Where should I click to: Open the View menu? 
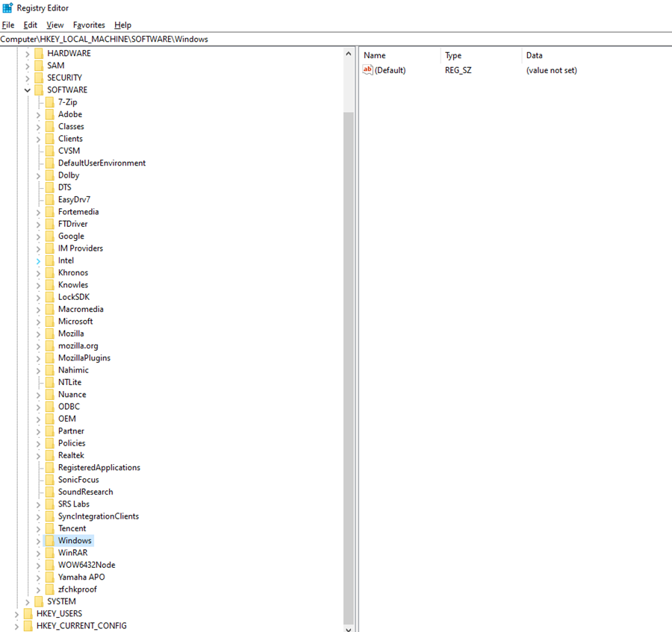pyautogui.click(x=55, y=25)
